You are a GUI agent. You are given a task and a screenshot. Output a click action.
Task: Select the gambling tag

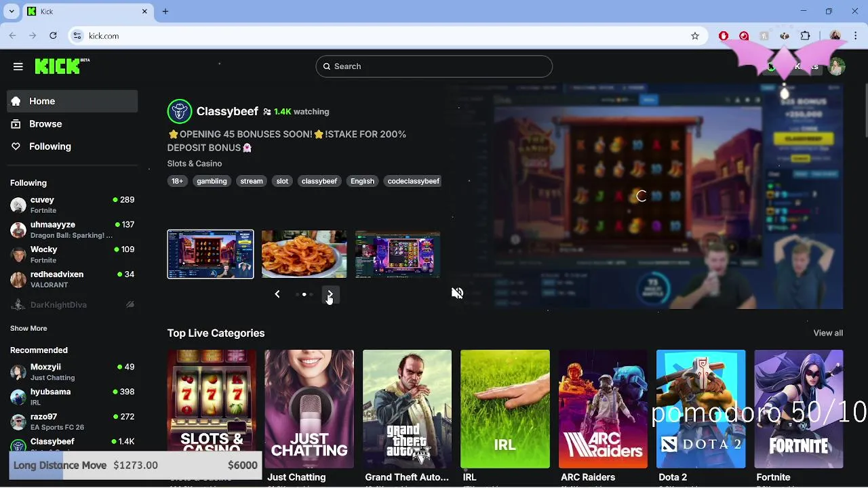(212, 181)
